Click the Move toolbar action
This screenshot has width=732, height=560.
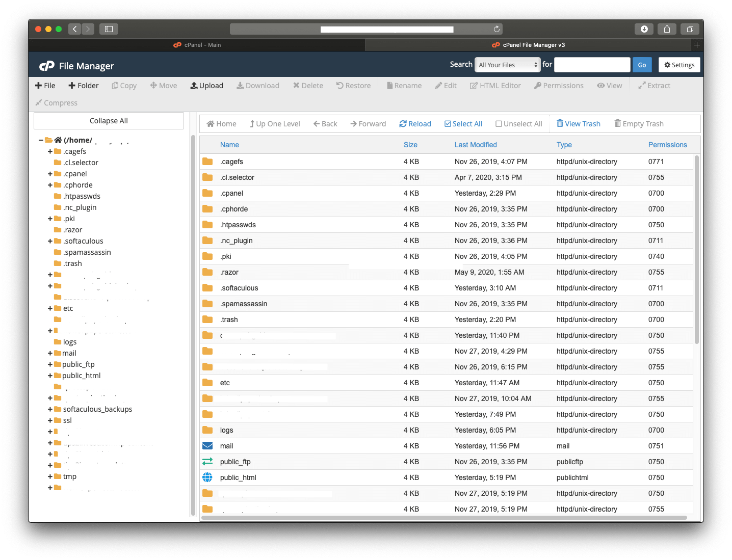164,86
